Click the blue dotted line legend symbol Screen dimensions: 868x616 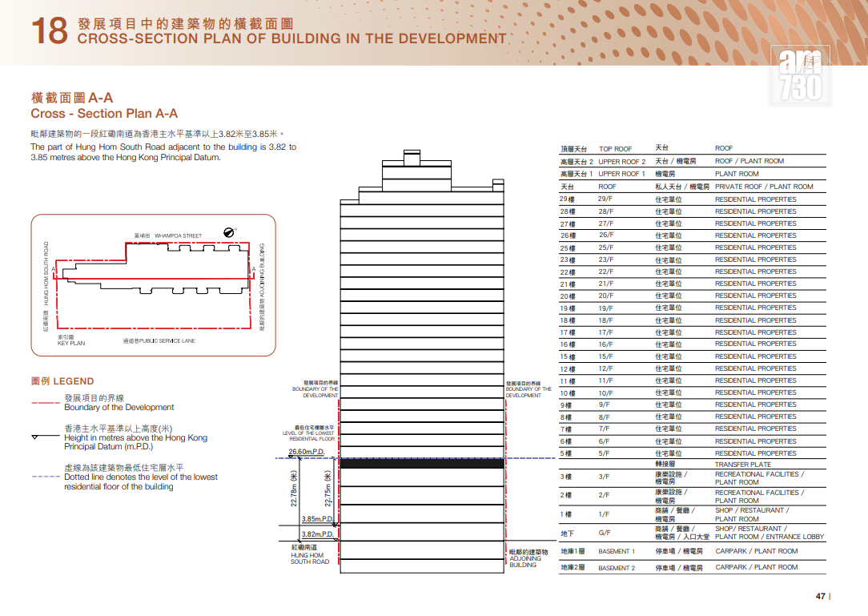click(x=46, y=477)
